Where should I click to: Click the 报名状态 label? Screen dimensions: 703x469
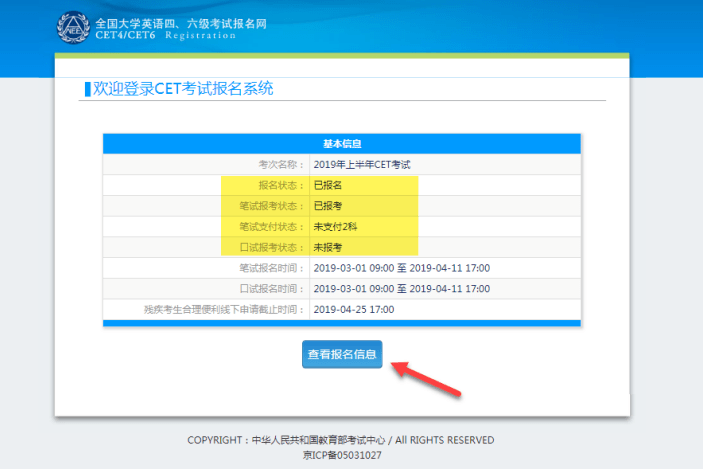[282, 185]
